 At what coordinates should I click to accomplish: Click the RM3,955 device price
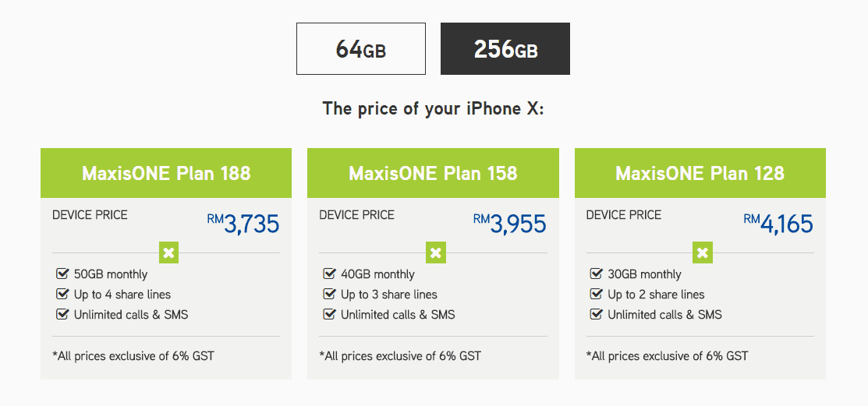click(x=510, y=224)
